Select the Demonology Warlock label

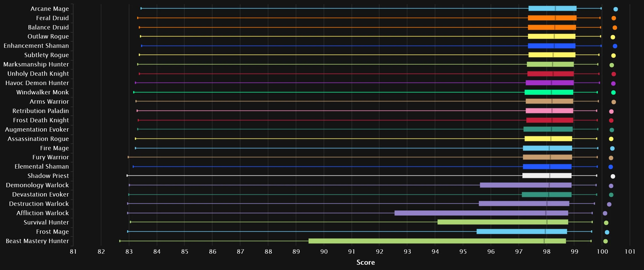click(x=37, y=185)
